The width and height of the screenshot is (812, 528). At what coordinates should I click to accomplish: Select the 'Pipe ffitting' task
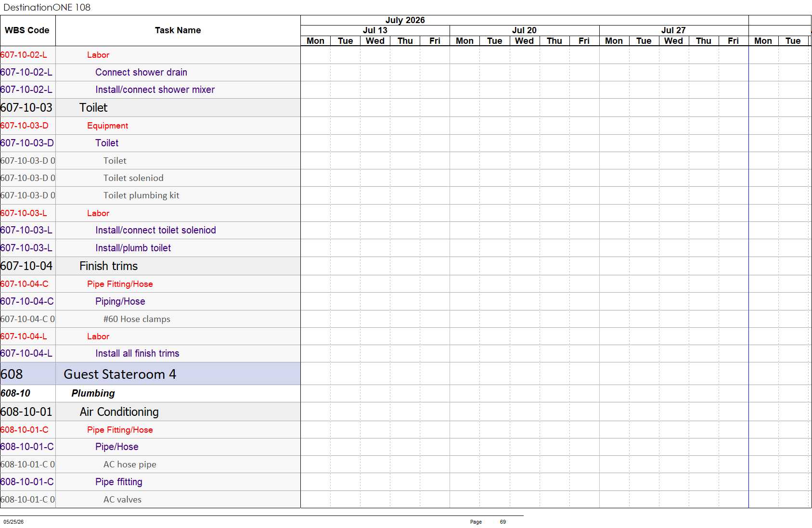pos(118,482)
